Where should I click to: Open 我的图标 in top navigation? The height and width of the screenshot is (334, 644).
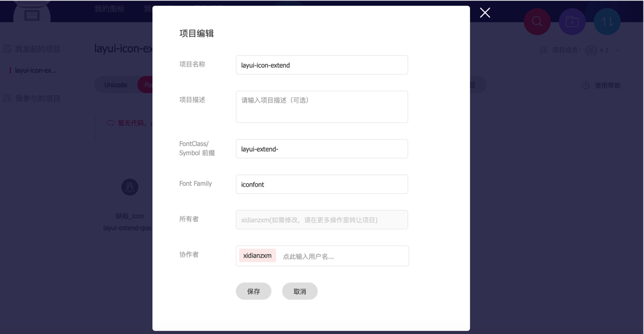(109, 9)
